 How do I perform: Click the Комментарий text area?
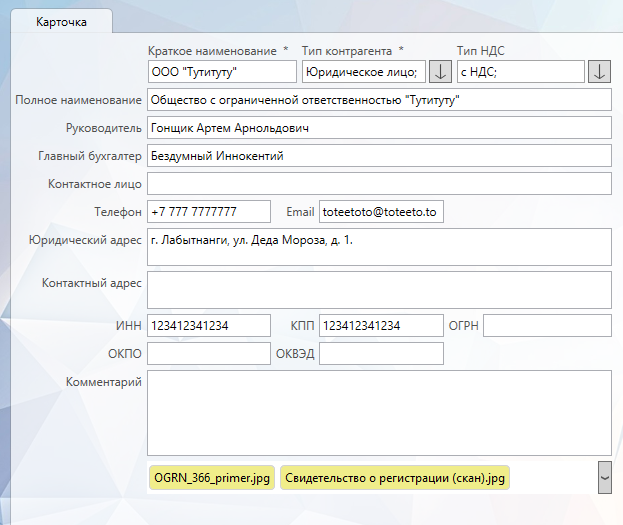[378, 413]
